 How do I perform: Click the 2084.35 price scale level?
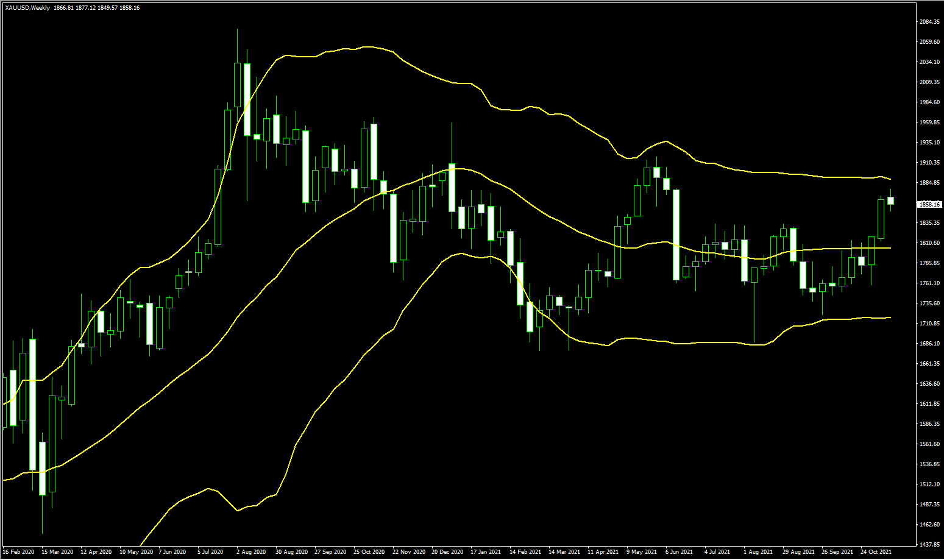click(929, 22)
